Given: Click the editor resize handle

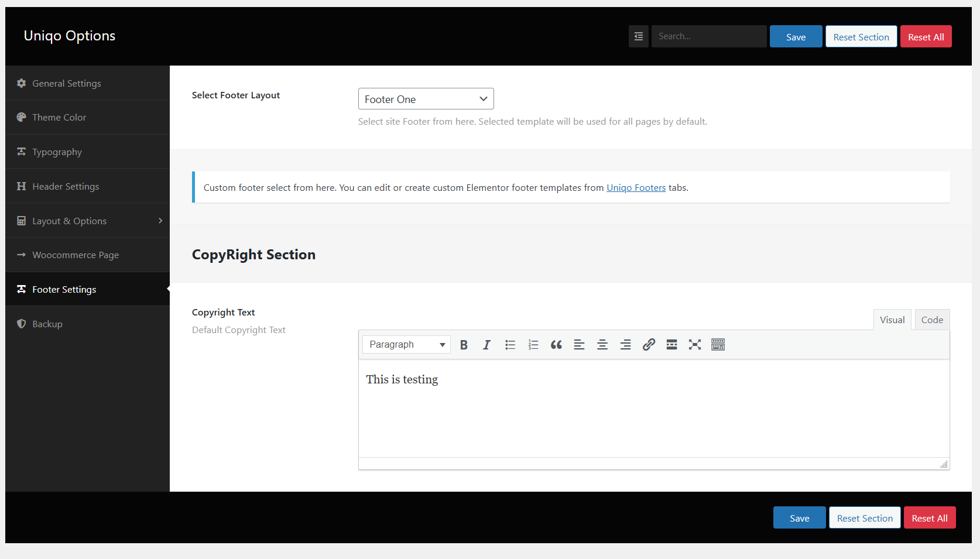Looking at the screenshot, I should coord(944,464).
